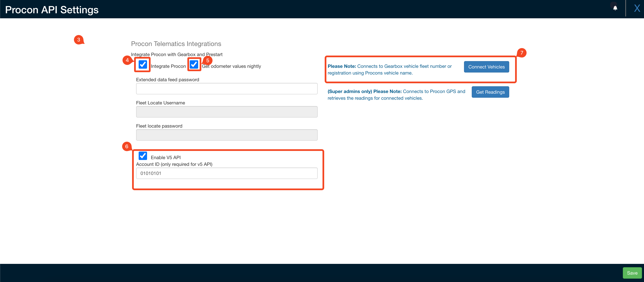Click the Fleet locate password field
This screenshot has width=644, height=282.
click(227, 135)
